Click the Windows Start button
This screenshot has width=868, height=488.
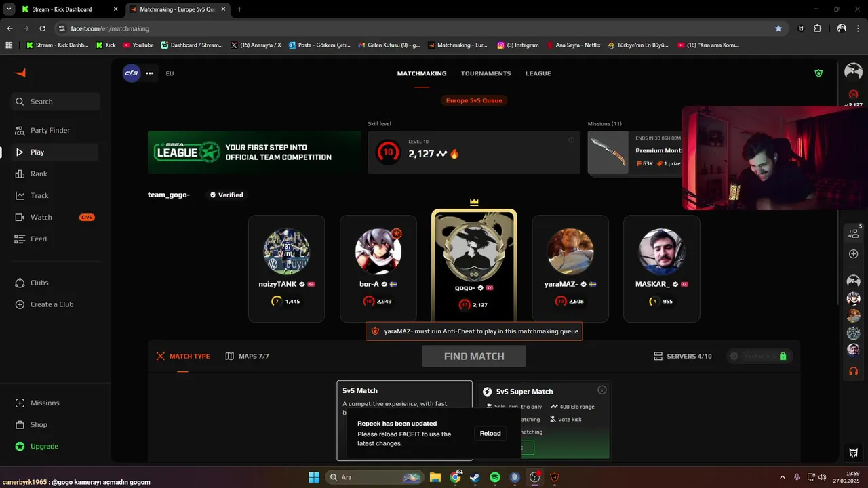pos(314,477)
